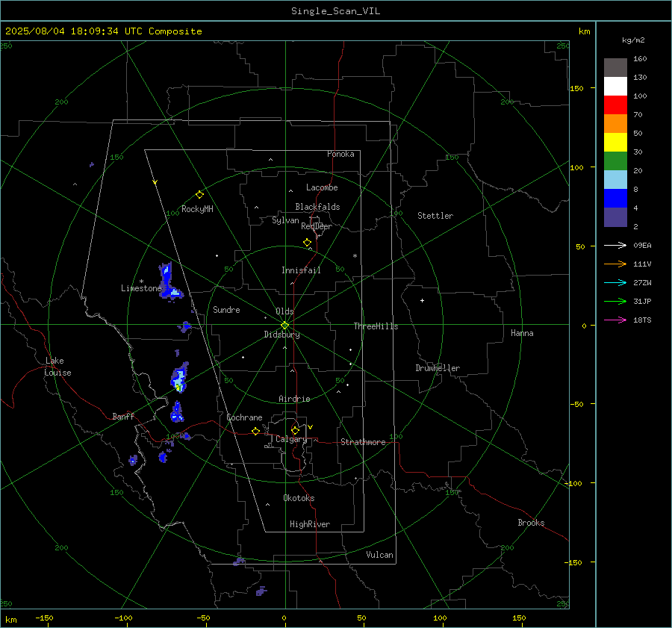Image resolution: width=672 pixels, height=628 pixels.
Task: Select the bright blue 4-8 legend swatch
Action: pyautogui.click(x=615, y=199)
